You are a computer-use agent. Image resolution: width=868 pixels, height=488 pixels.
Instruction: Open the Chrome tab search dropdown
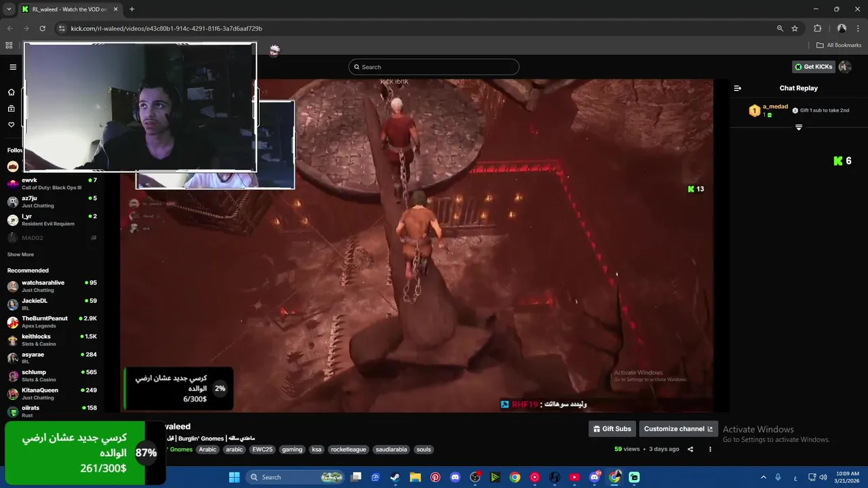click(x=9, y=9)
